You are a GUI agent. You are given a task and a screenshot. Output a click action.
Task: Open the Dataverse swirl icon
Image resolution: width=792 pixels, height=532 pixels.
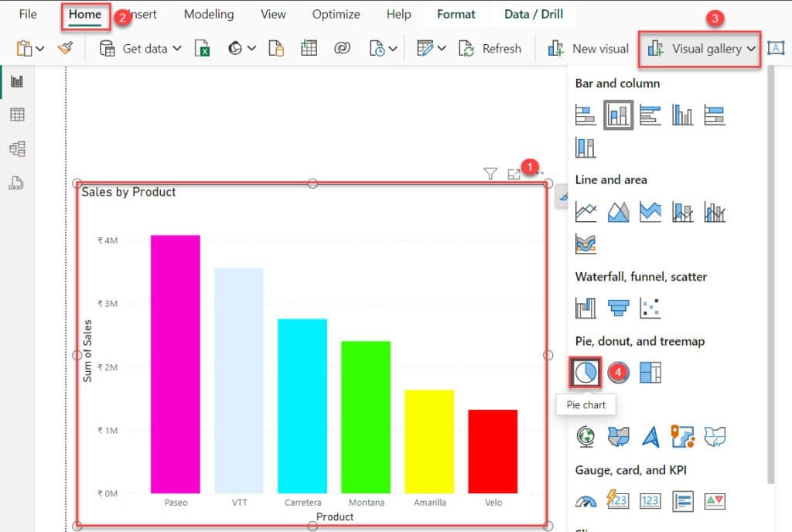(x=342, y=49)
